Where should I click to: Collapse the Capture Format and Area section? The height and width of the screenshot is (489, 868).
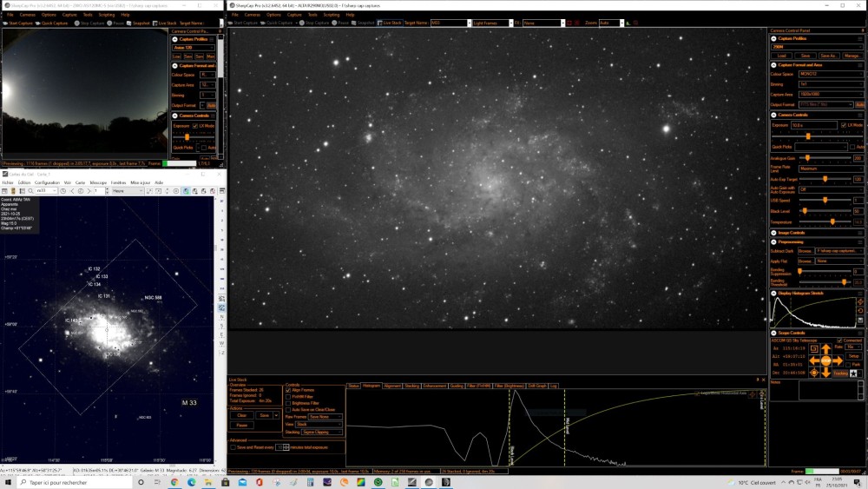[x=774, y=65]
